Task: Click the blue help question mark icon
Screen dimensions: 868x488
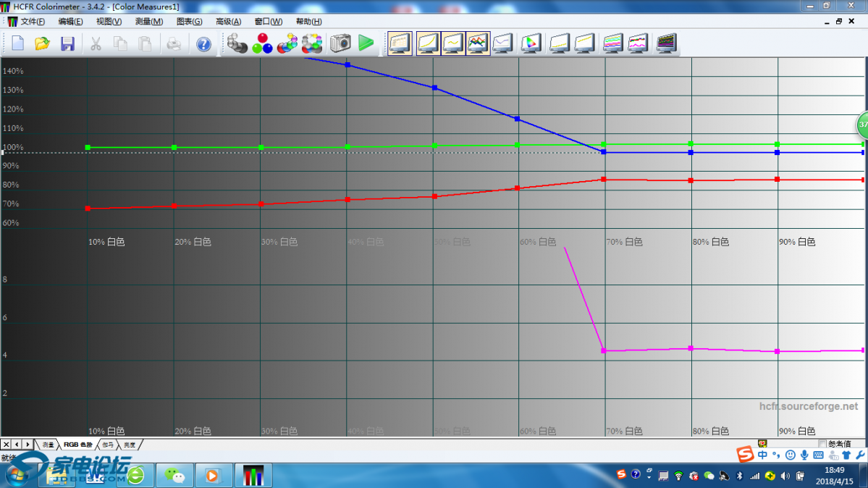Action: coord(203,43)
